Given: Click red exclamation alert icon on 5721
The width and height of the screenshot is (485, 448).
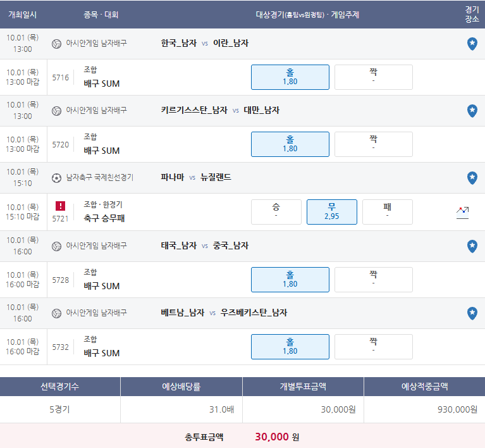Looking at the screenshot, I should tap(60, 206).
